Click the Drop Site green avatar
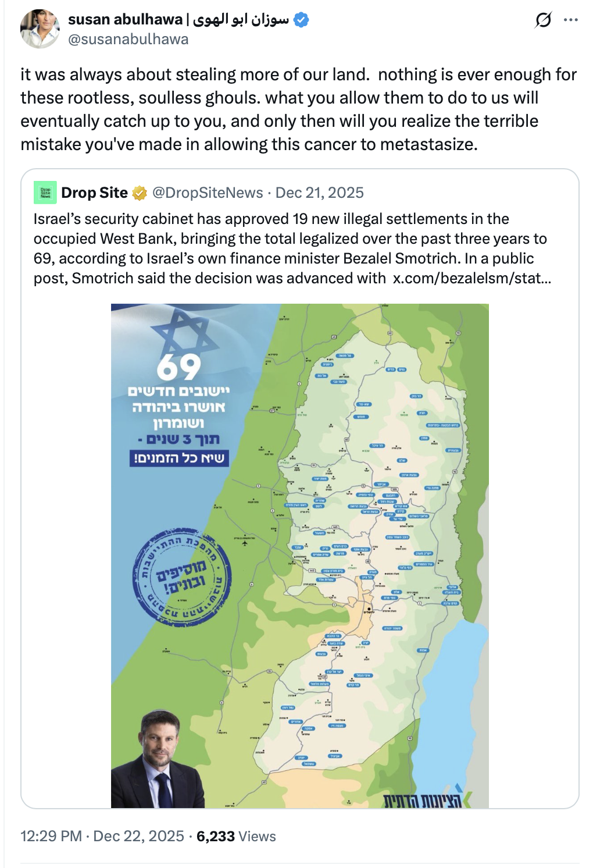Viewport: 593px width, 868px height. click(x=45, y=193)
